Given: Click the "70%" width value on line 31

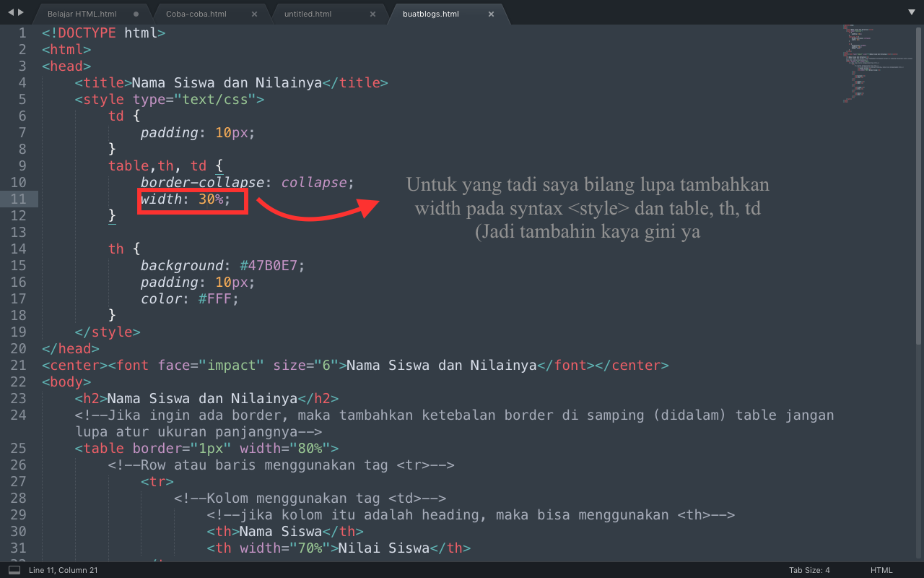Looking at the screenshot, I should point(310,548).
